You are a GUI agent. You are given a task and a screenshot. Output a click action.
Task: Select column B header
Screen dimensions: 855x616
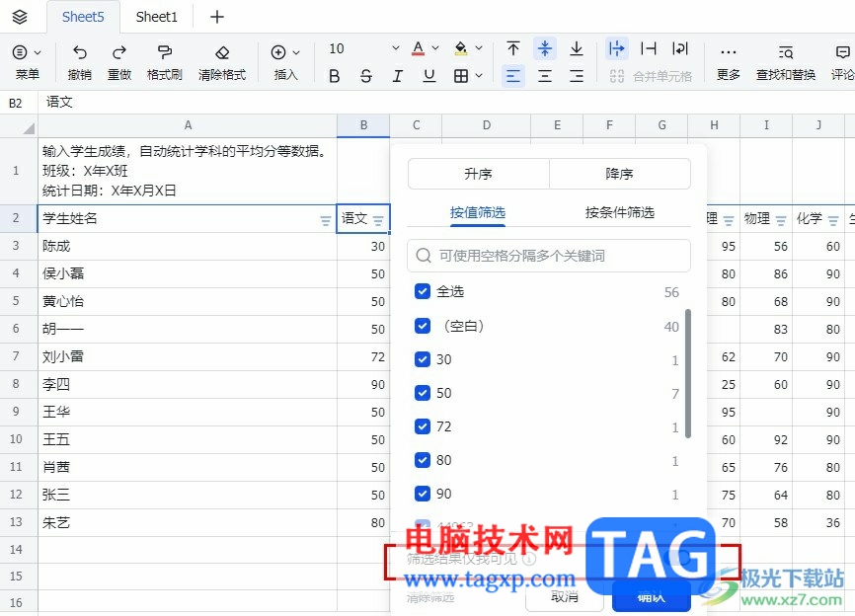[363, 125]
